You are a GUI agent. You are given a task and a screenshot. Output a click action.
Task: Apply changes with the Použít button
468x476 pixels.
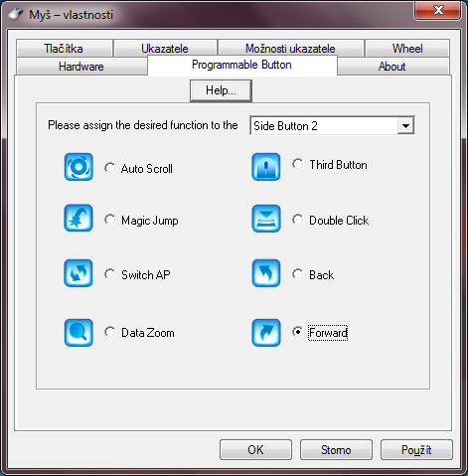click(416, 450)
